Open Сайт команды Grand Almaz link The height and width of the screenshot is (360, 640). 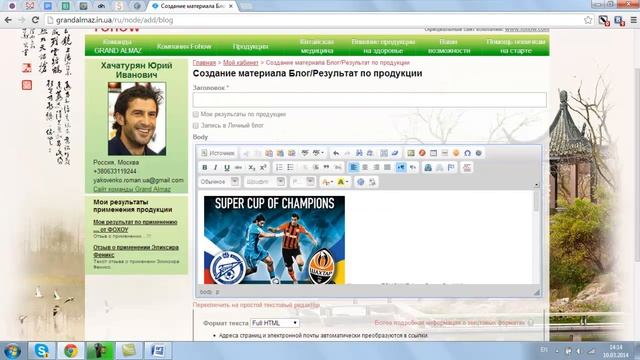pyautogui.click(x=132, y=189)
